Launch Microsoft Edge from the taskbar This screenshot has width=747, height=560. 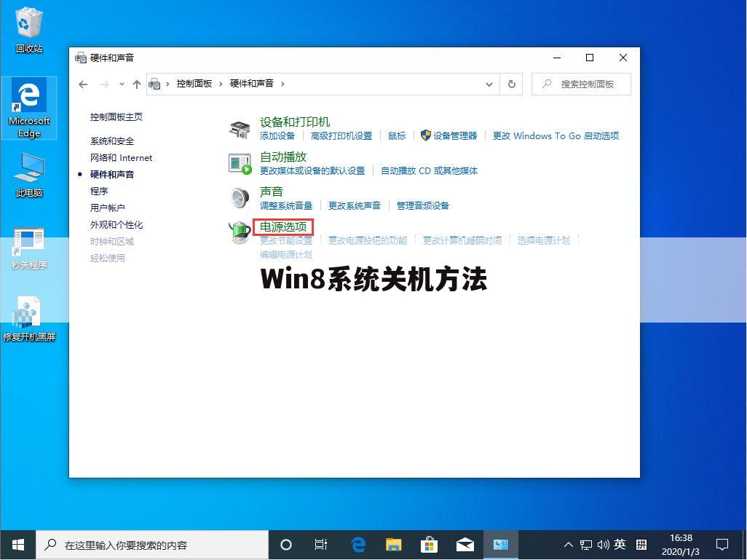point(357,544)
